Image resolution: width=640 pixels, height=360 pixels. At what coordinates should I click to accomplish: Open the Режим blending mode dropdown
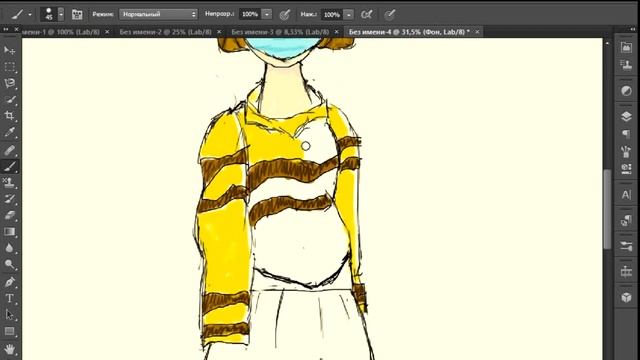coord(158,14)
